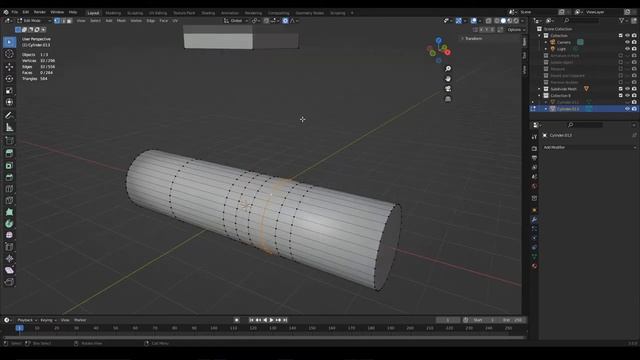The width and height of the screenshot is (640, 360).
Task: Switch to solid viewport shading
Action: 503,20
